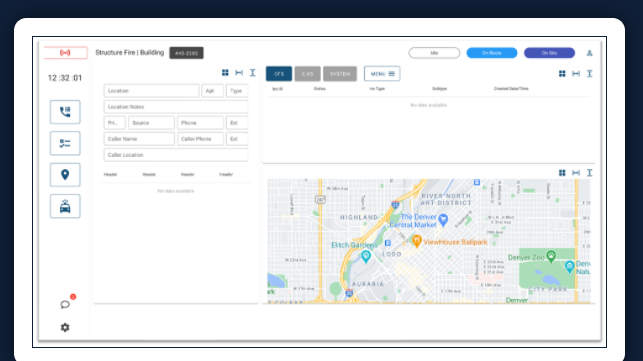Click into the Location field
643x361 pixels.
[151, 91]
